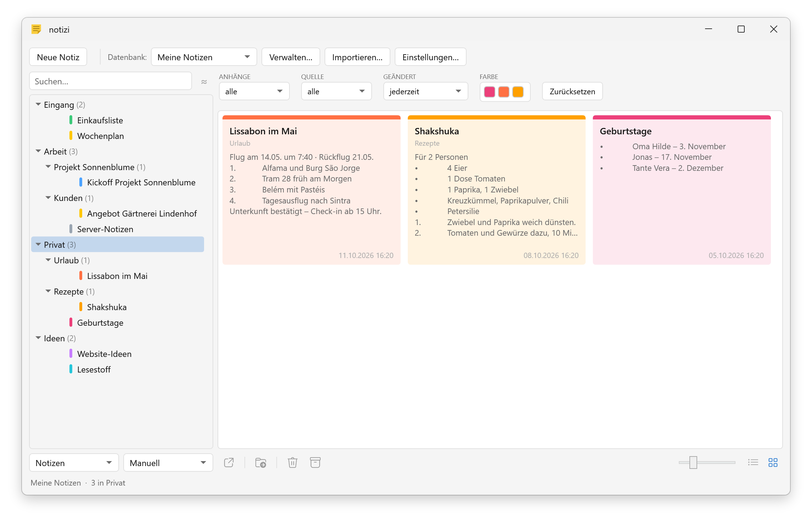The height and width of the screenshot is (521, 812).
Task: Open the Geändert jederzeit dropdown
Action: tap(425, 91)
